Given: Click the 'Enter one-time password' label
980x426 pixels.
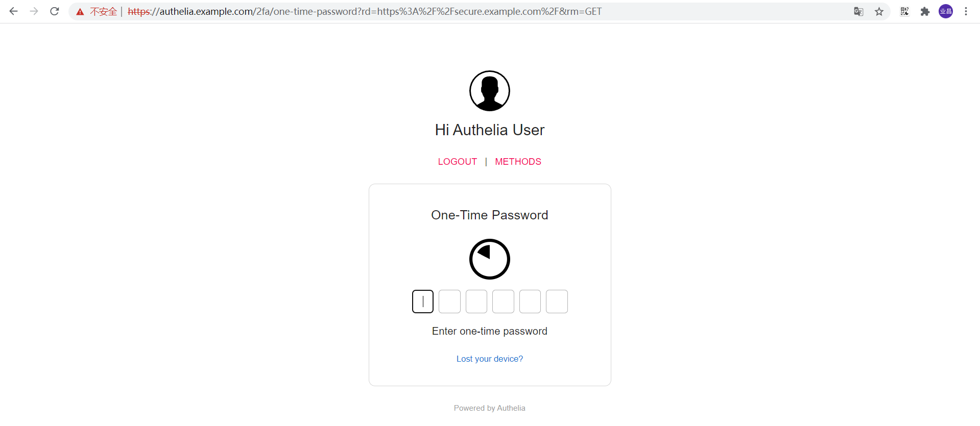Looking at the screenshot, I should (489, 331).
